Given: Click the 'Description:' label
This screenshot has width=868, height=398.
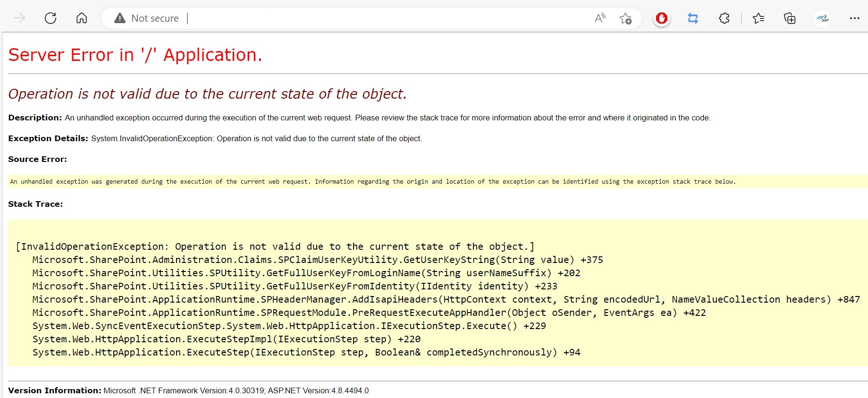Looking at the screenshot, I should tap(35, 118).
